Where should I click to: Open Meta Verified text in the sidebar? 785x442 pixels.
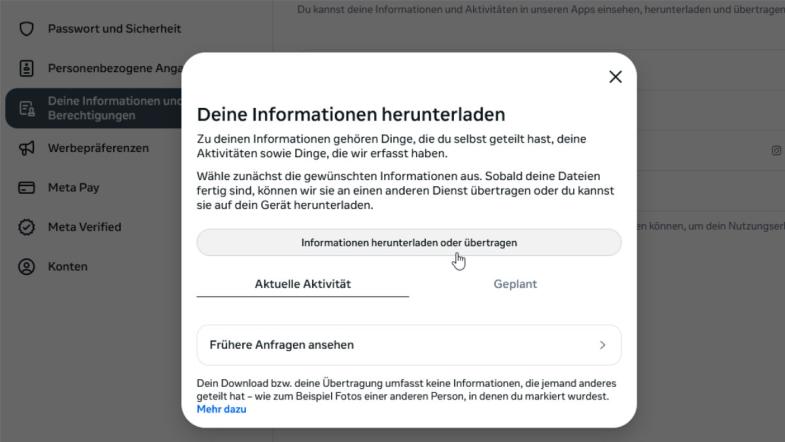tap(84, 227)
